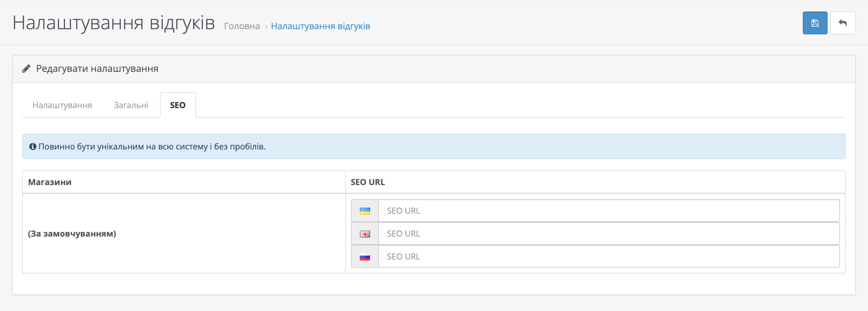Click the pencil icon beside Редагувати налаштування

[26, 69]
